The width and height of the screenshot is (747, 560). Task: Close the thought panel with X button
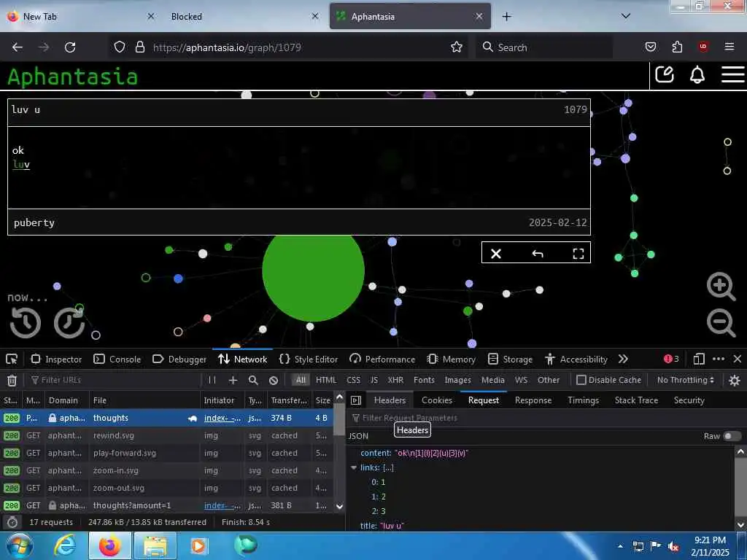point(496,253)
